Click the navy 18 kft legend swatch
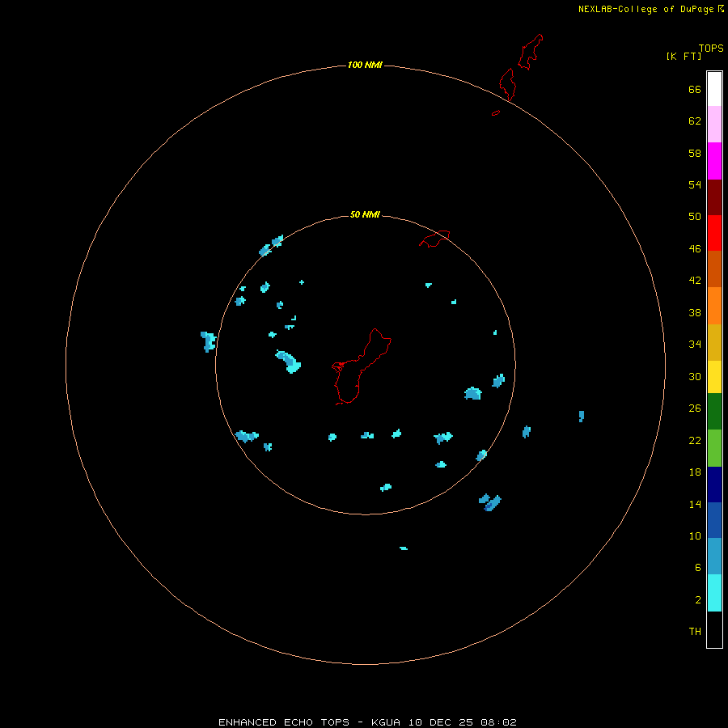 pyautogui.click(x=714, y=485)
